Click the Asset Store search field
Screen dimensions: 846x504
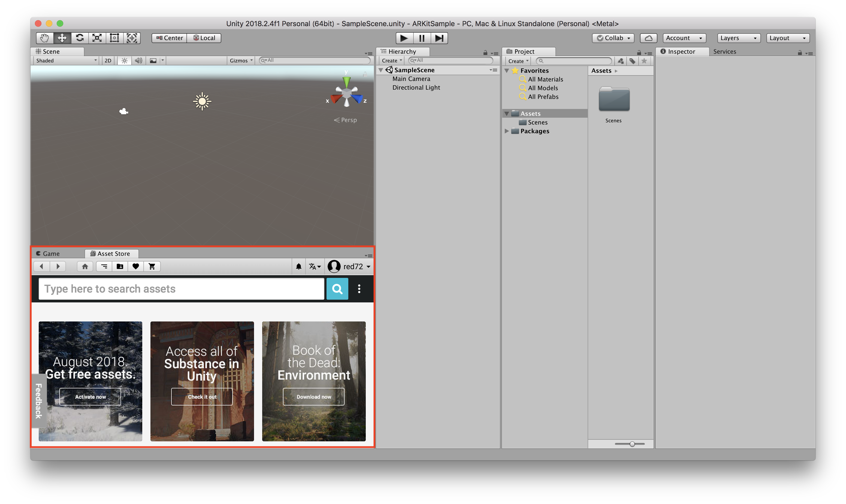coord(181,289)
